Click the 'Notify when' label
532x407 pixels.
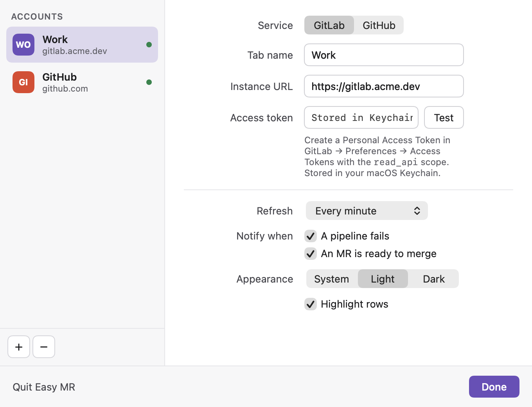click(x=265, y=236)
